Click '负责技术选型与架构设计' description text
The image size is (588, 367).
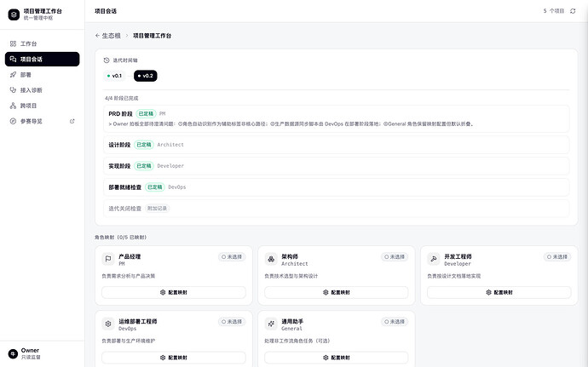point(291,276)
